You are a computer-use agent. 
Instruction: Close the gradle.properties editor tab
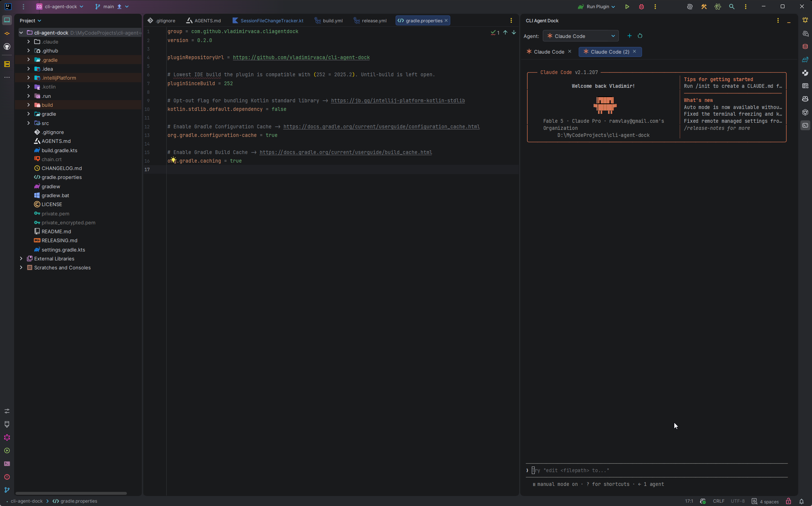(446, 20)
